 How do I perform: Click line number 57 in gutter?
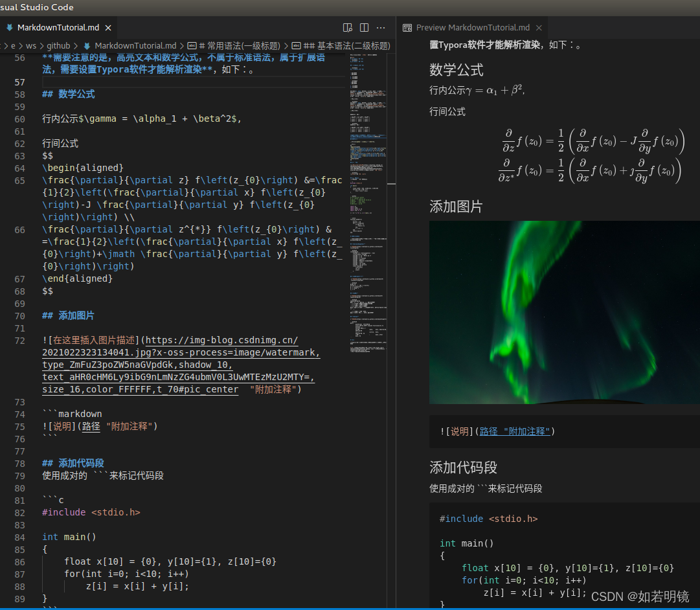(19, 82)
